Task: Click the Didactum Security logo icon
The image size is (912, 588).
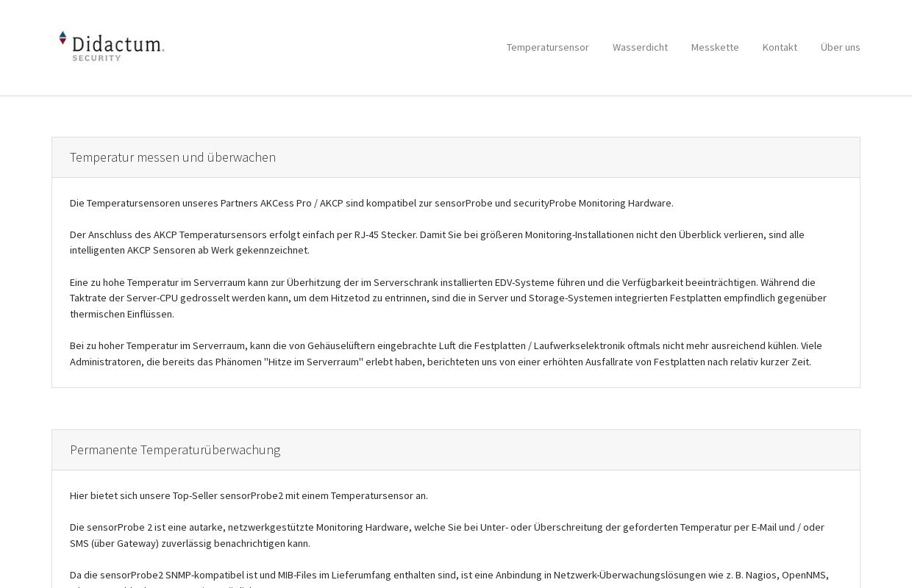Action: tap(63, 37)
